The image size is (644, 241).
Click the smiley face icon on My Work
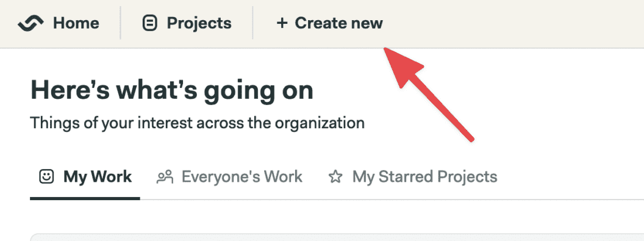point(46,177)
